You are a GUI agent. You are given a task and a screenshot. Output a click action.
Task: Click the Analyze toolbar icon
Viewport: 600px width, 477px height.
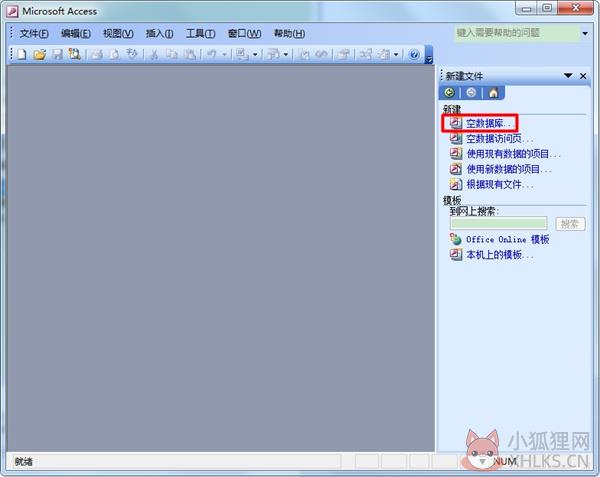pos(274,55)
